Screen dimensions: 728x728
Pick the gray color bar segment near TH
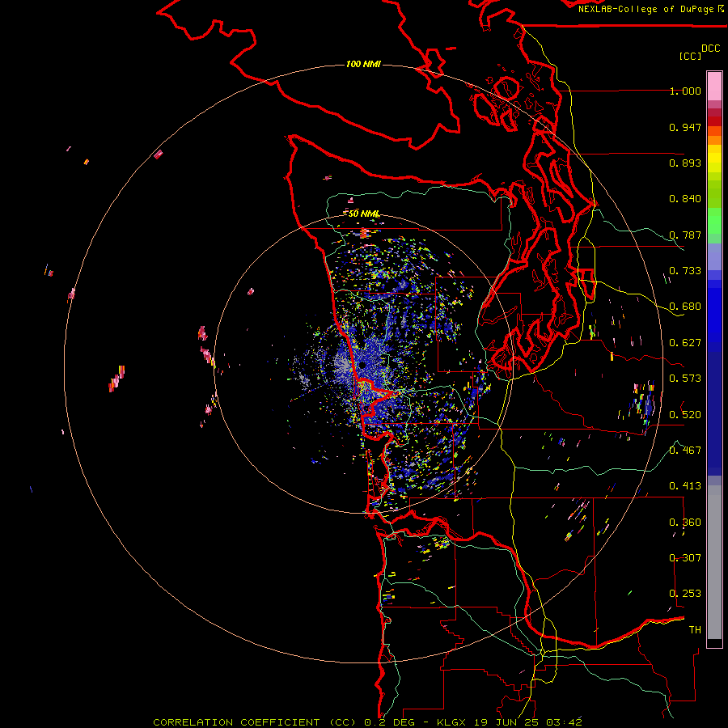714,562
